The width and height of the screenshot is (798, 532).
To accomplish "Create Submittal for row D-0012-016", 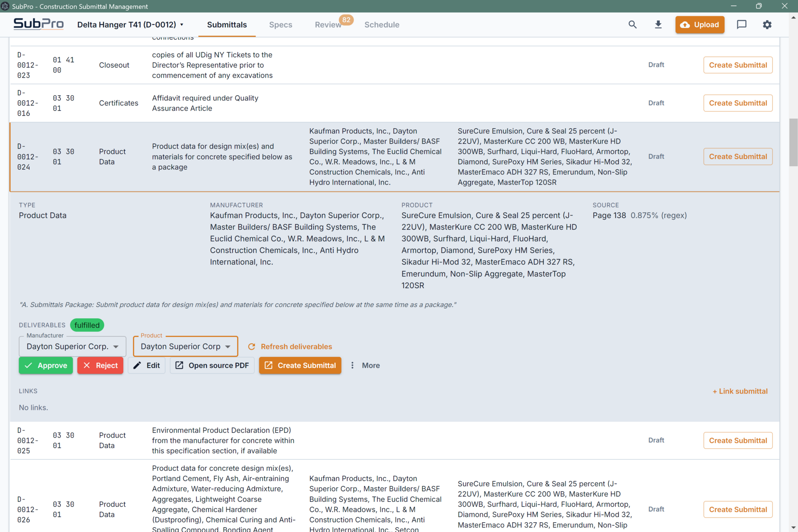I will [738, 103].
